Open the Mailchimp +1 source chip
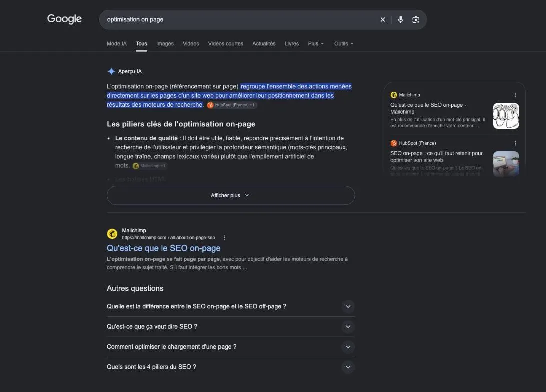Viewport: 546px width, 392px height. point(150,166)
